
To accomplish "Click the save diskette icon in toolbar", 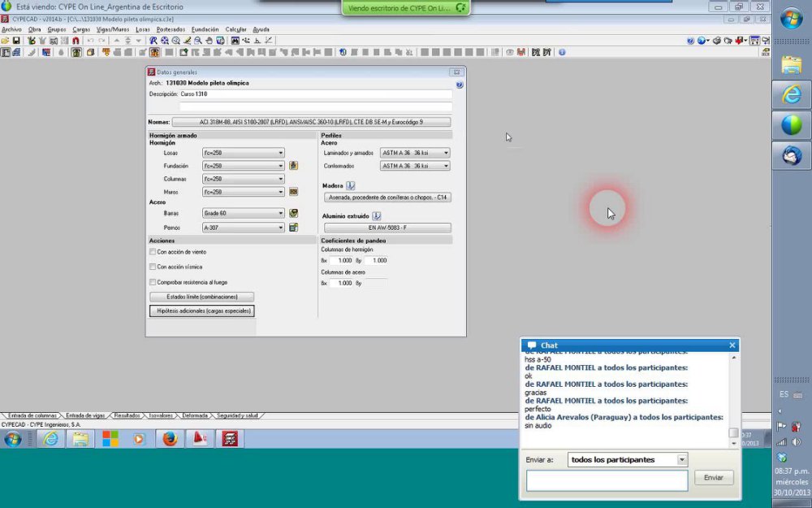I will click(x=16, y=41).
